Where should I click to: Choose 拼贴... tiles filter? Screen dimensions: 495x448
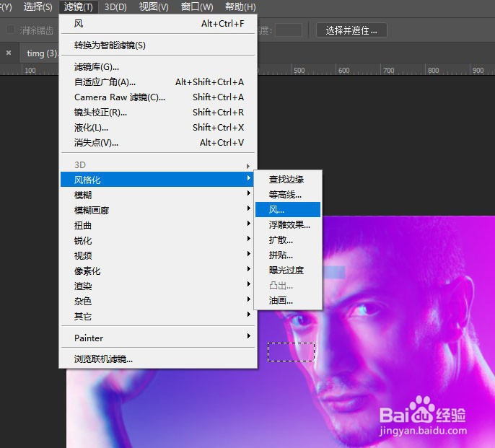[288, 255]
